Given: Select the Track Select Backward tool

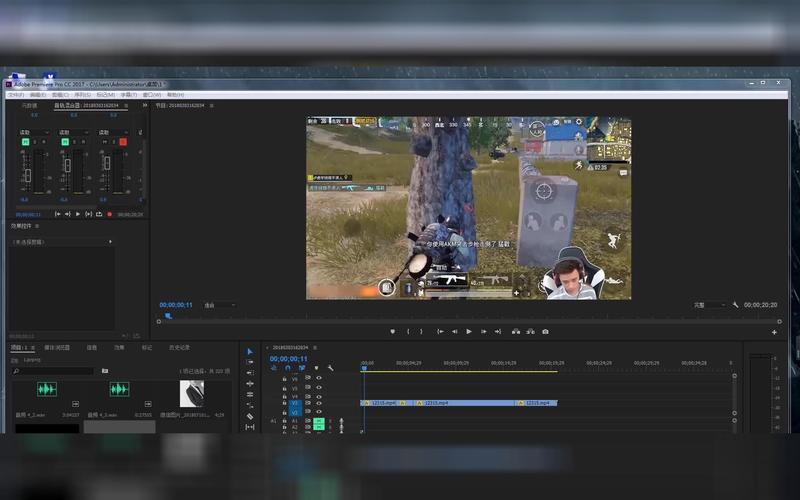Looking at the screenshot, I should pos(249,373).
